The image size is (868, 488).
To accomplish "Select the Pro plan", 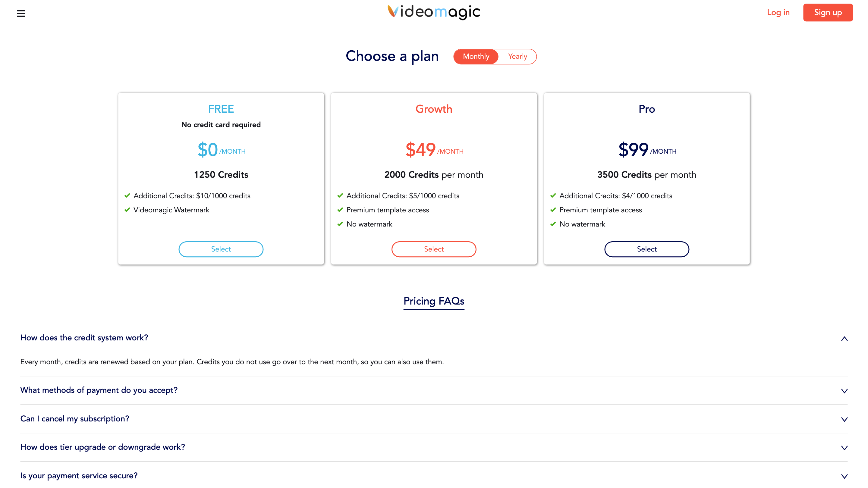I will click(x=646, y=249).
